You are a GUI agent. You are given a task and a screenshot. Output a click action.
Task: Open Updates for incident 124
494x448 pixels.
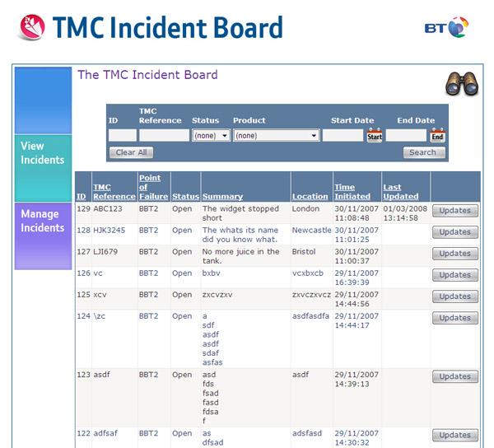click(x=455, y=318)
